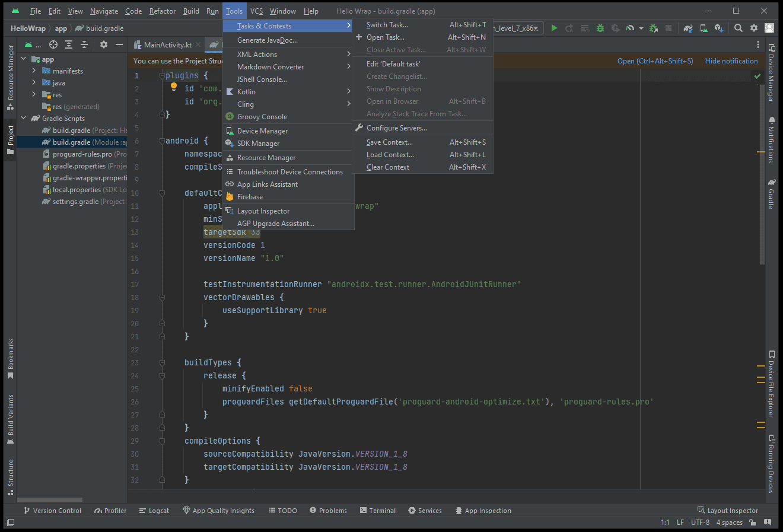
Task: Toggle the Project tool window sidebar button
Action: (10, 139)
